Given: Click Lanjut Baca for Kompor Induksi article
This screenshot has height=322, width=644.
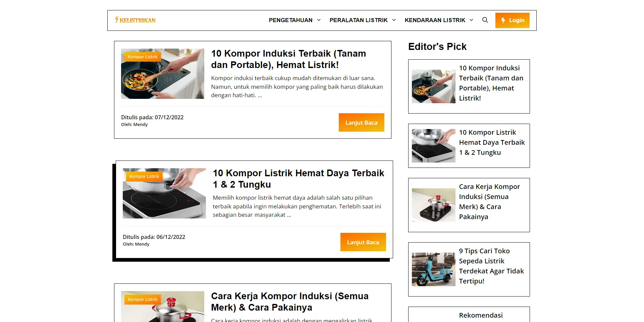Looking at the screenshot, I should tap(361, 123).
